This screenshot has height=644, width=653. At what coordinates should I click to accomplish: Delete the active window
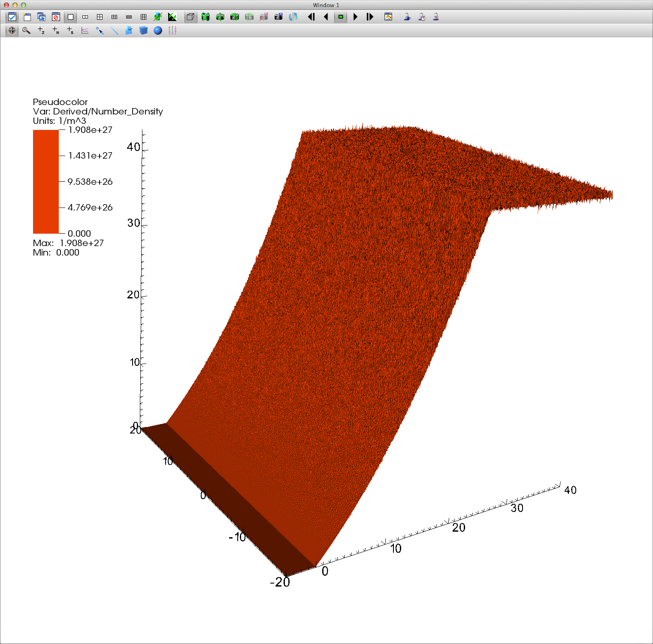click(56, 17)
